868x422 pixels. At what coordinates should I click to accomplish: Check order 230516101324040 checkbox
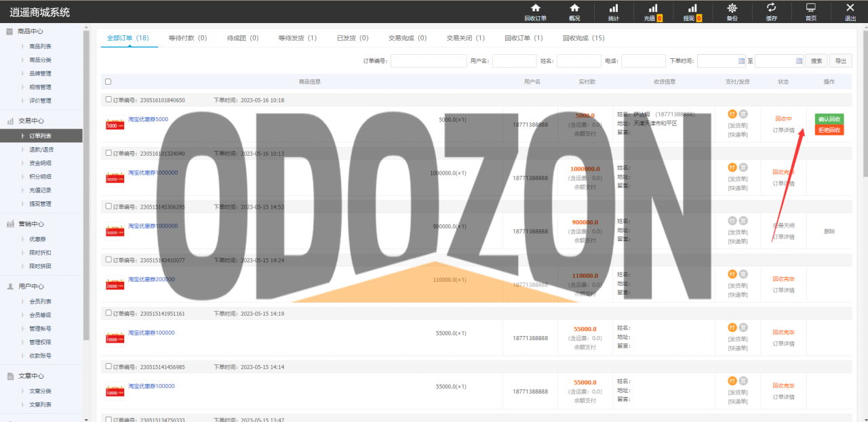(x=109, y=153)
